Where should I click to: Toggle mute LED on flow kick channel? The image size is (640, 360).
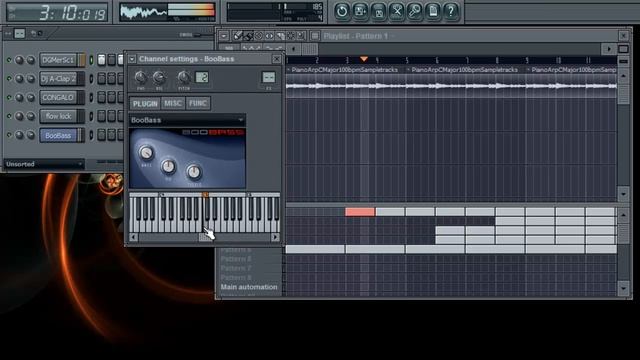click(9, 116)
